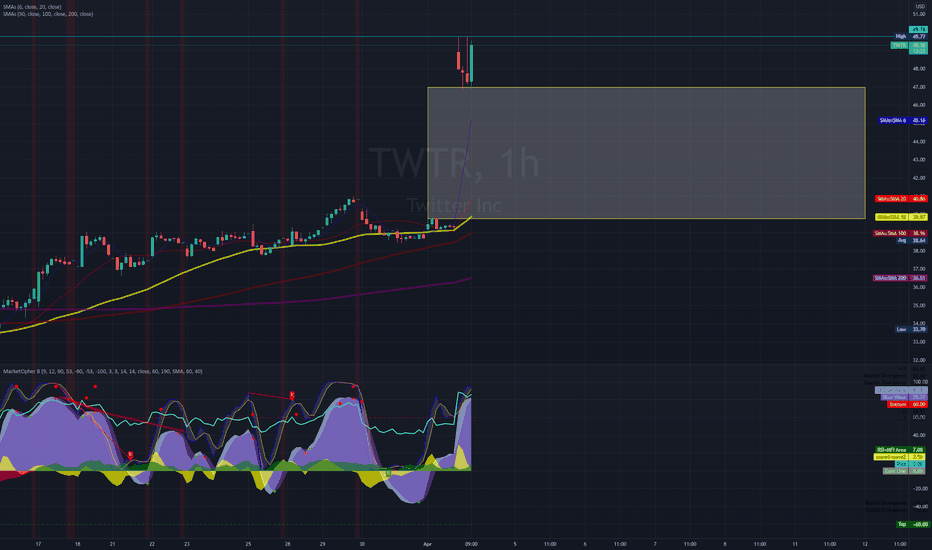Viewport: 932px width, 550px height.
Task: Click the Avg 38.64 price label
Action: [x=911, y=240]
